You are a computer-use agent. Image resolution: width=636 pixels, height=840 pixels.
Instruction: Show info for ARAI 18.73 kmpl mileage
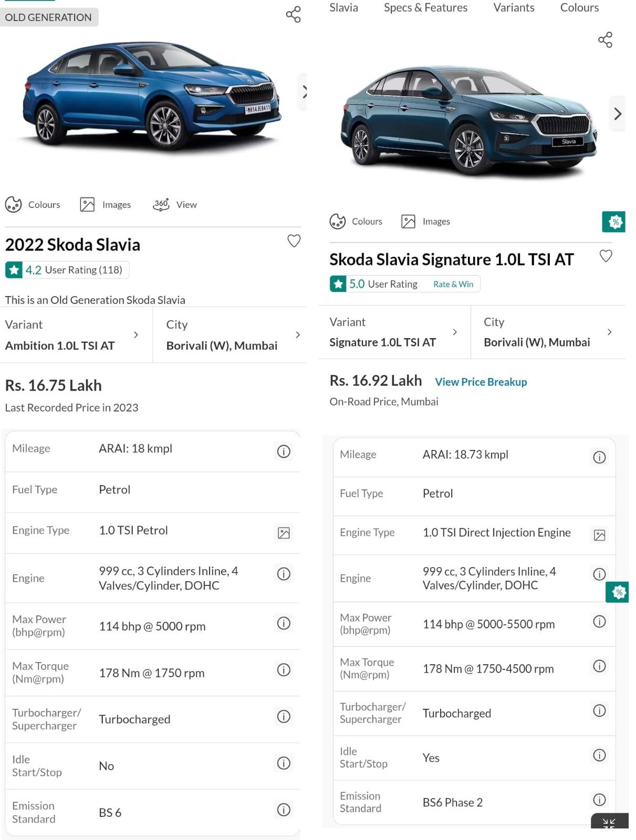[599, 457]
